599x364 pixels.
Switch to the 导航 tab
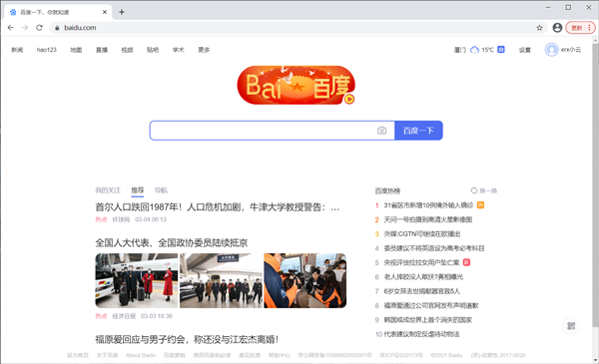[x=161, y=190]
